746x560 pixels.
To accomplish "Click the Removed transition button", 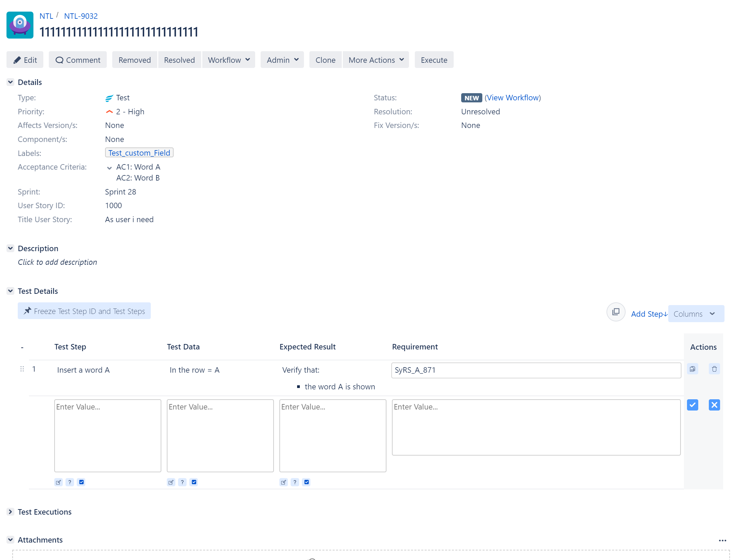I will click(x=135, y=60).
